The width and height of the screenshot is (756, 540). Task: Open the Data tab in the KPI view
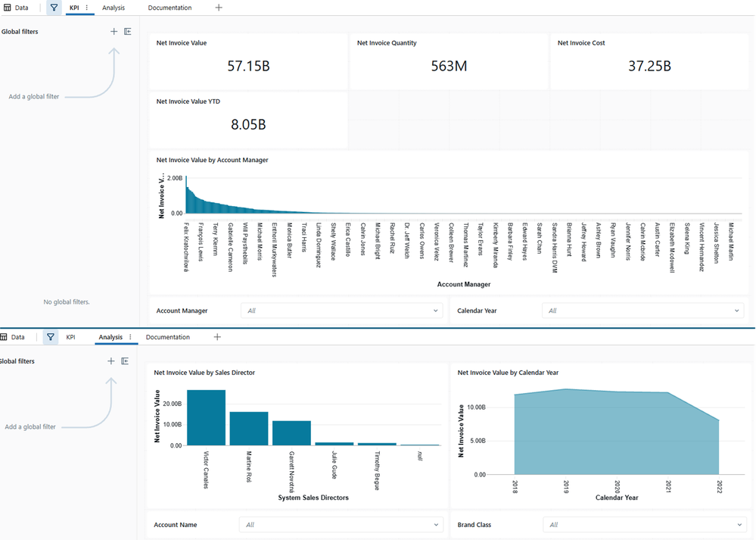pyautogui.click(x=17, y=8)
